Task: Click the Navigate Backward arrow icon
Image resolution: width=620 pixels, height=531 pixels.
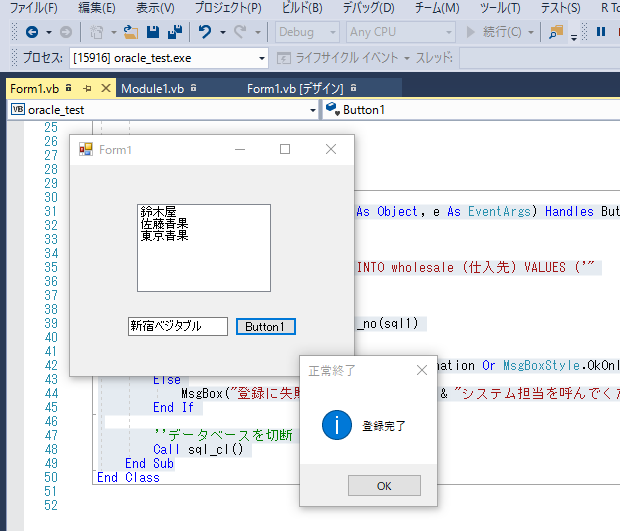Action: point(32,32)
